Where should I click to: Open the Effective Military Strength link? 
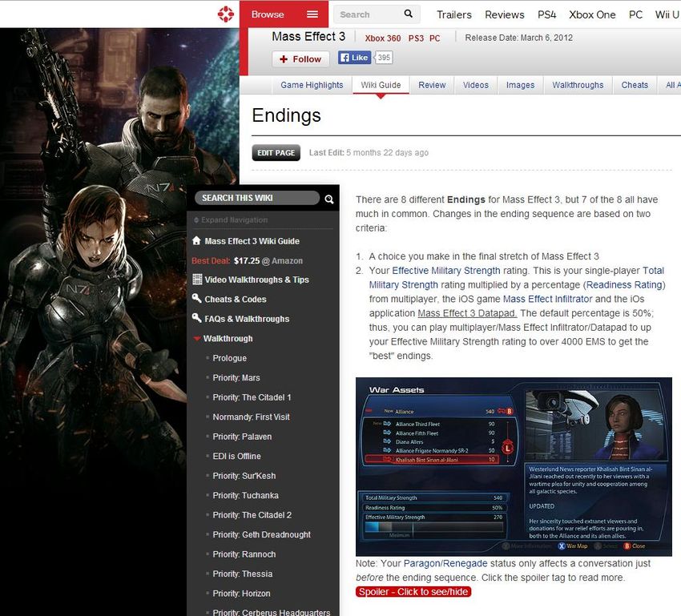tap(446, 271)
